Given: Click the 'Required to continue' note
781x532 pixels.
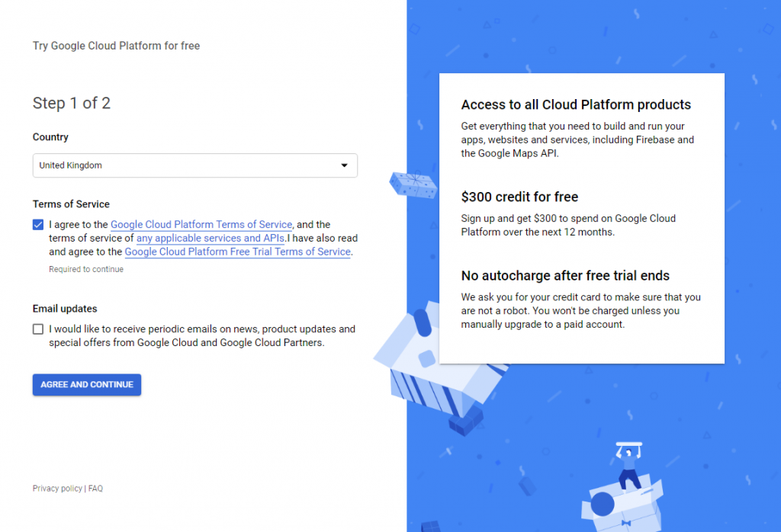Looking at the screenshot, I should pyautogui.click(x=86, y=269).
